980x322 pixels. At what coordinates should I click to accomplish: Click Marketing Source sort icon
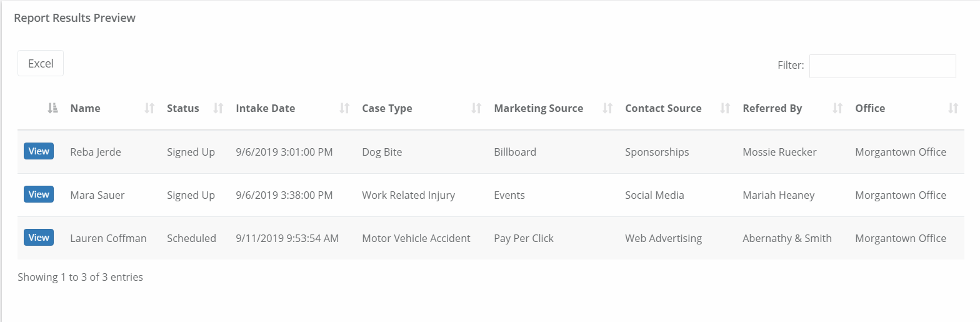pyautogui.click(x=607, y=108)
